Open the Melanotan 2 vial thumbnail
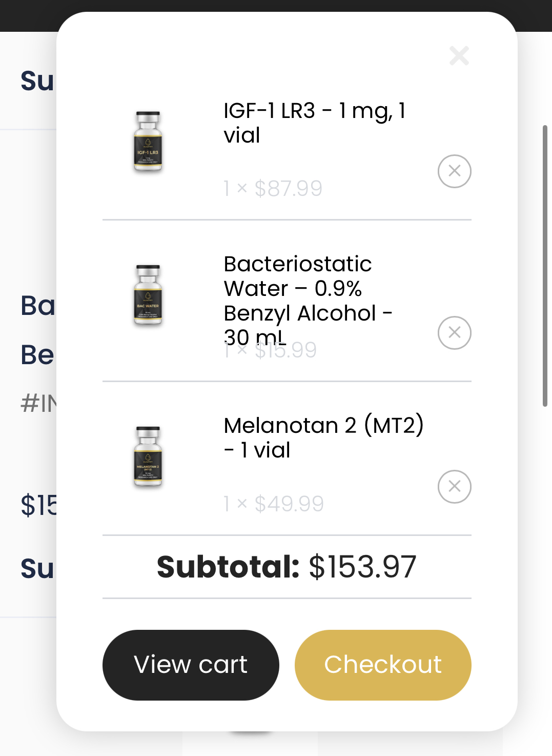Screen dimensions: 552x756 (x=148, y=457)
